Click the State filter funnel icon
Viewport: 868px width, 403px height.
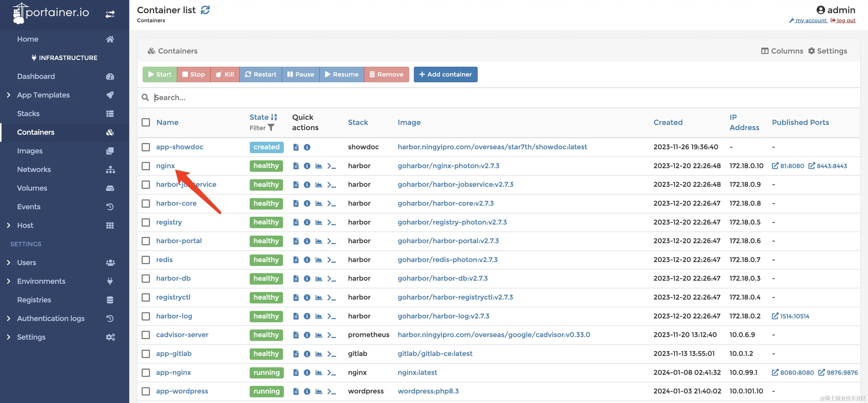[271, 128]
